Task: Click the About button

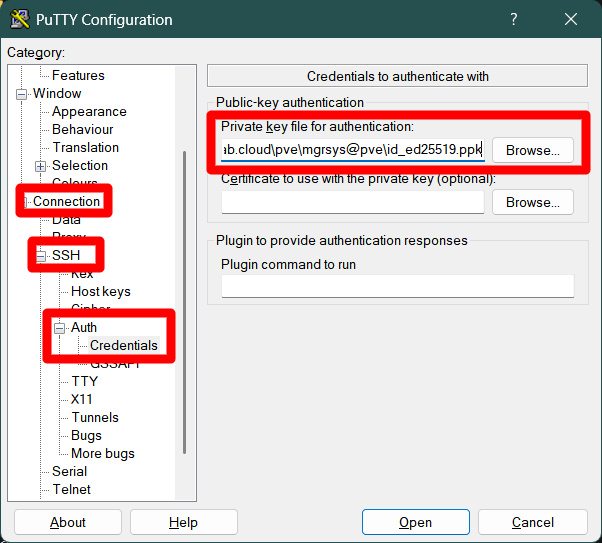Action: point(68,522)
